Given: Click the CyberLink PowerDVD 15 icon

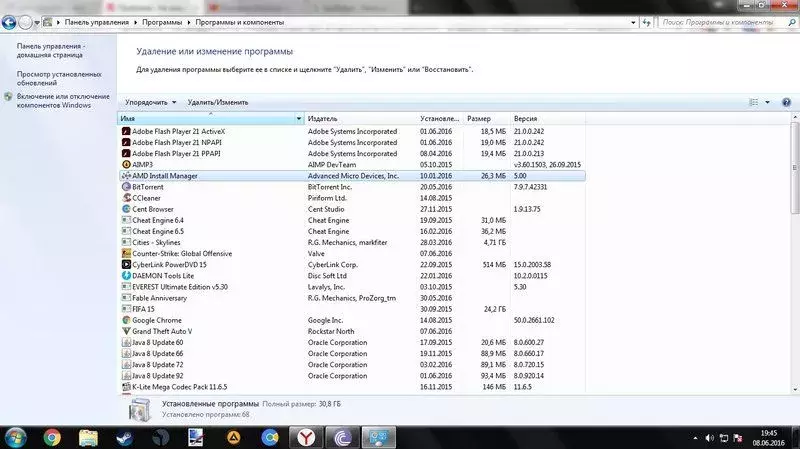Looking at the screenshot, I should [x=126, y=265].
